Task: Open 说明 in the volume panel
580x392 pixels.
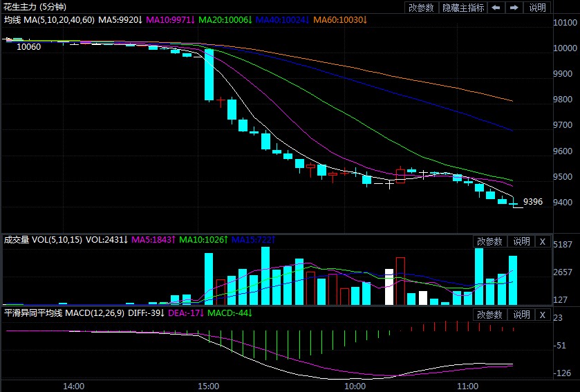Action: (521, 242)
